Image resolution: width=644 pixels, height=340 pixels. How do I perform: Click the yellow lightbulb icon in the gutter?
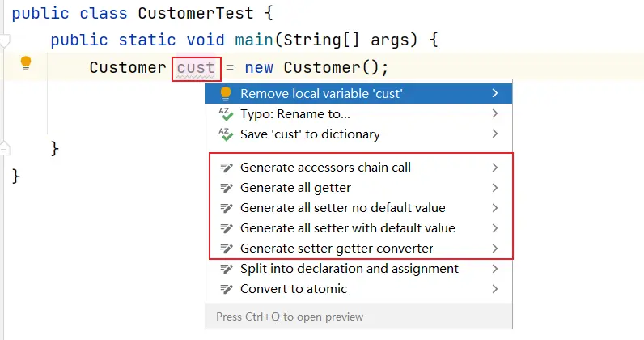[26, 64]
